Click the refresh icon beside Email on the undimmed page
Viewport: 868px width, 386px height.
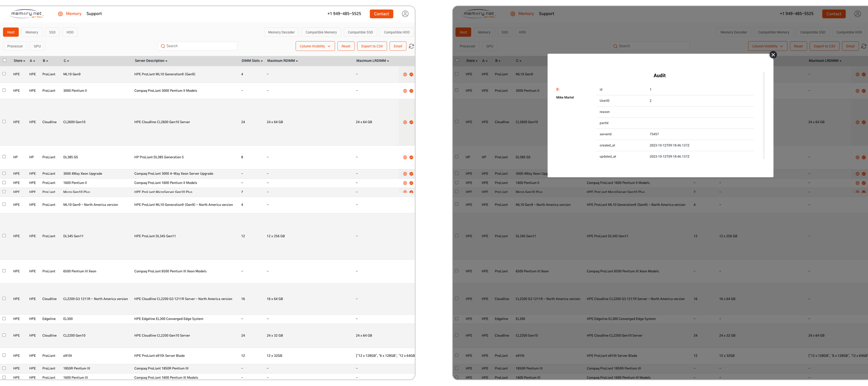coord(411,46)
